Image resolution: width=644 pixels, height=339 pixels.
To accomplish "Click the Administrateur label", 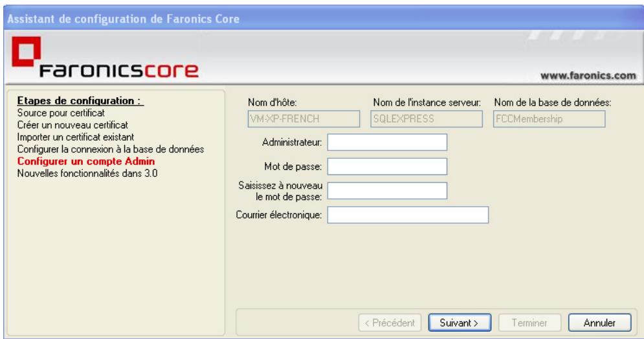I will pos(292,143).
